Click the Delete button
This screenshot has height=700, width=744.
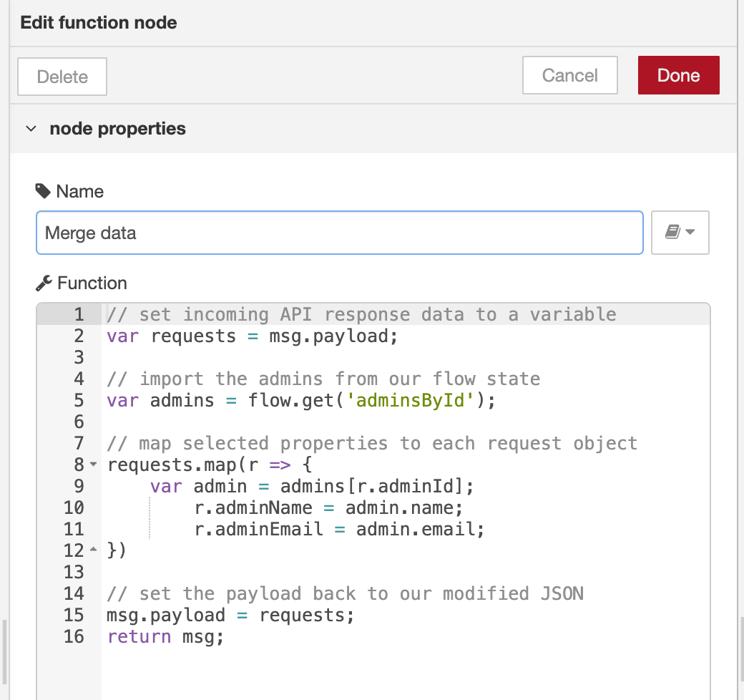click(x=62, y=75)
